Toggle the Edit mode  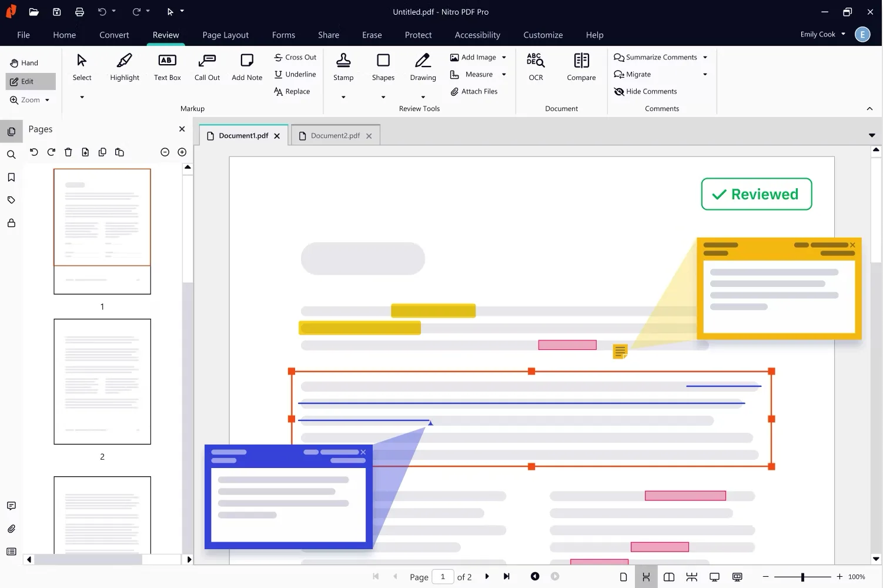pyautogui.click(x=31, y=81)
